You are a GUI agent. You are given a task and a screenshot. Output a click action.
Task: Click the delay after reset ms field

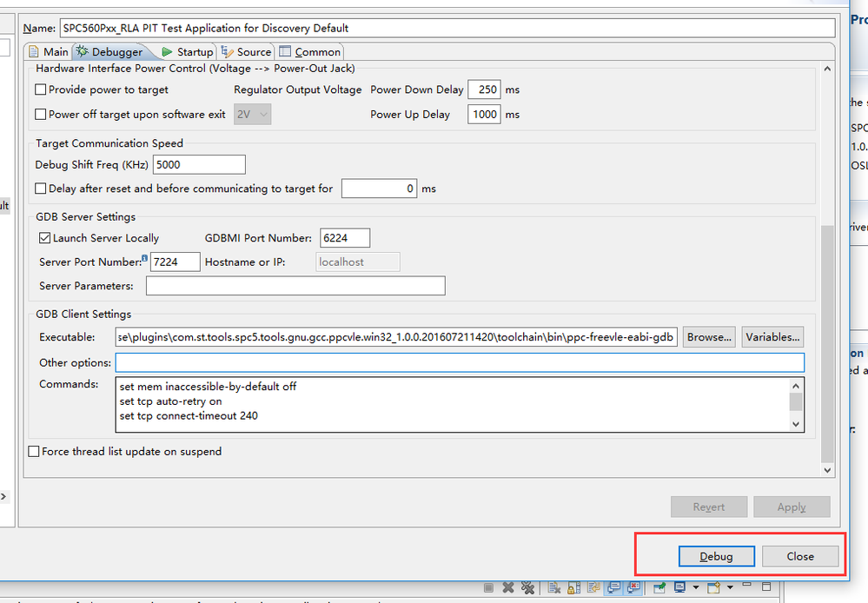pyautogui.click(x=379, y=189)
